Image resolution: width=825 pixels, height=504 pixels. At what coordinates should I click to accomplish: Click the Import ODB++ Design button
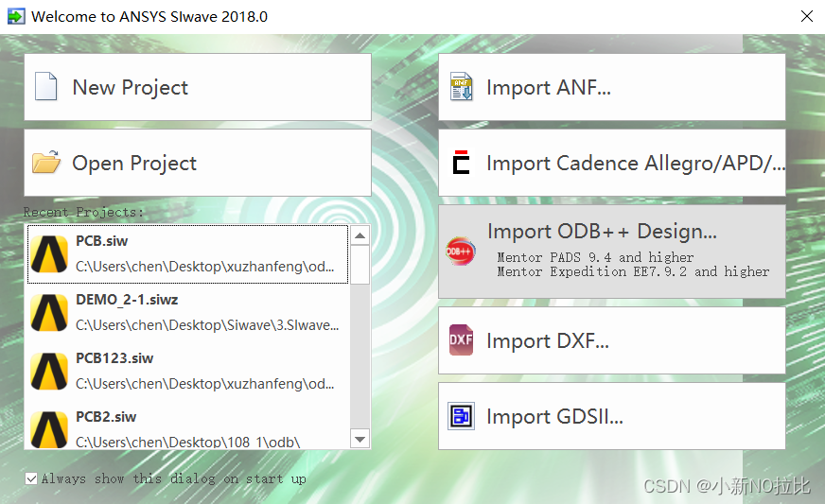click(x=612, y=252)
